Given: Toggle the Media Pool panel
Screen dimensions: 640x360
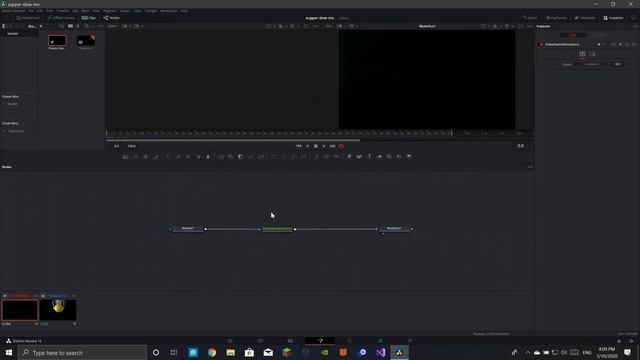Looking at the screenshot, I should click(x=28, y=18).
